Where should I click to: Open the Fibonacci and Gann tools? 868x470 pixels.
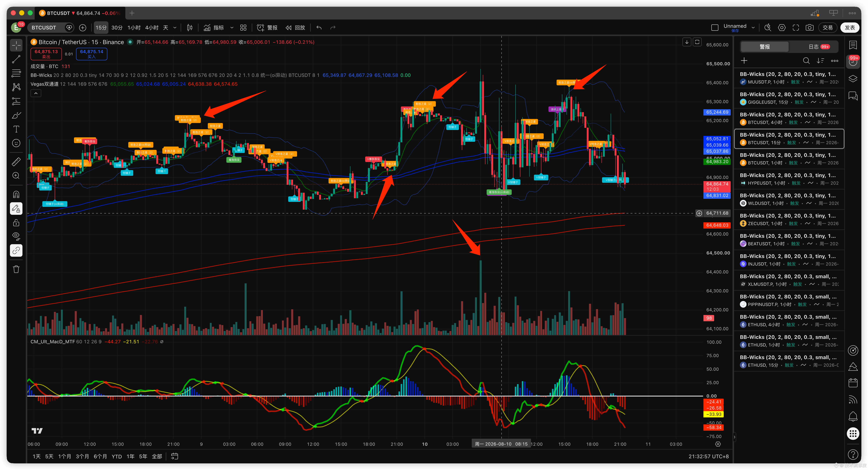point(16,73)
